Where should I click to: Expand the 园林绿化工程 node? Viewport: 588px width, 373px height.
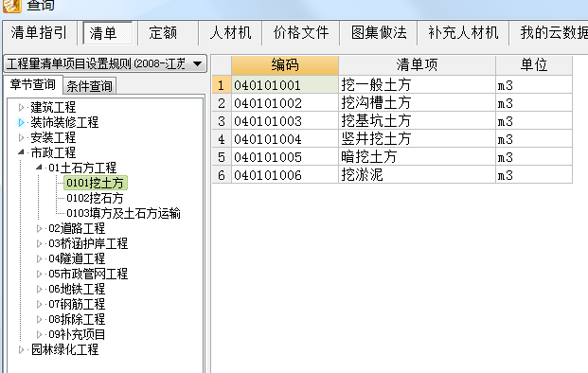pos(21,349)
